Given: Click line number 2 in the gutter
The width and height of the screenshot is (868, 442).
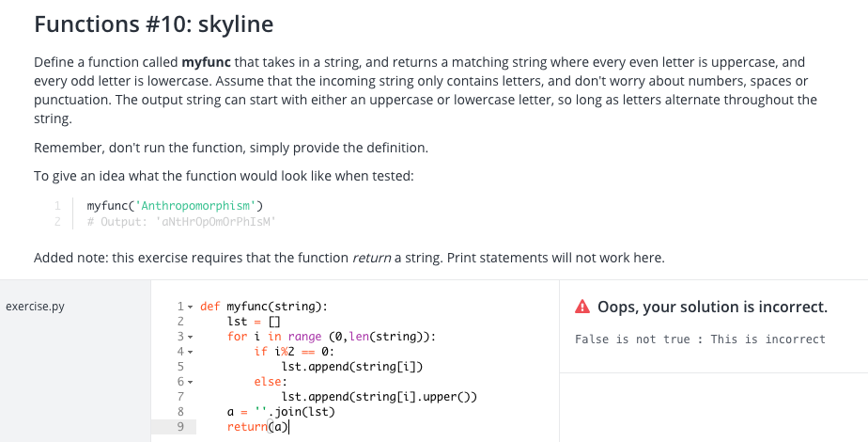Looking at the screenshot, I should [180, 322].
